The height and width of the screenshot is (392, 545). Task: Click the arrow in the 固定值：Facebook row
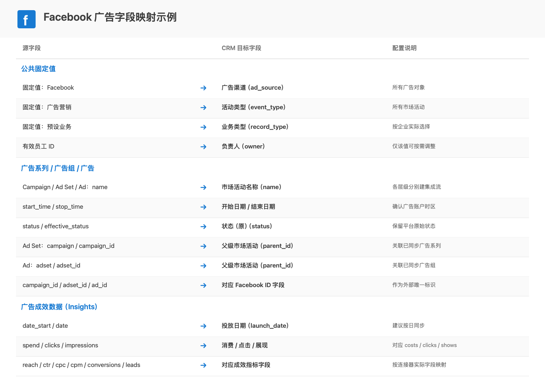click(x=203, y=88)
